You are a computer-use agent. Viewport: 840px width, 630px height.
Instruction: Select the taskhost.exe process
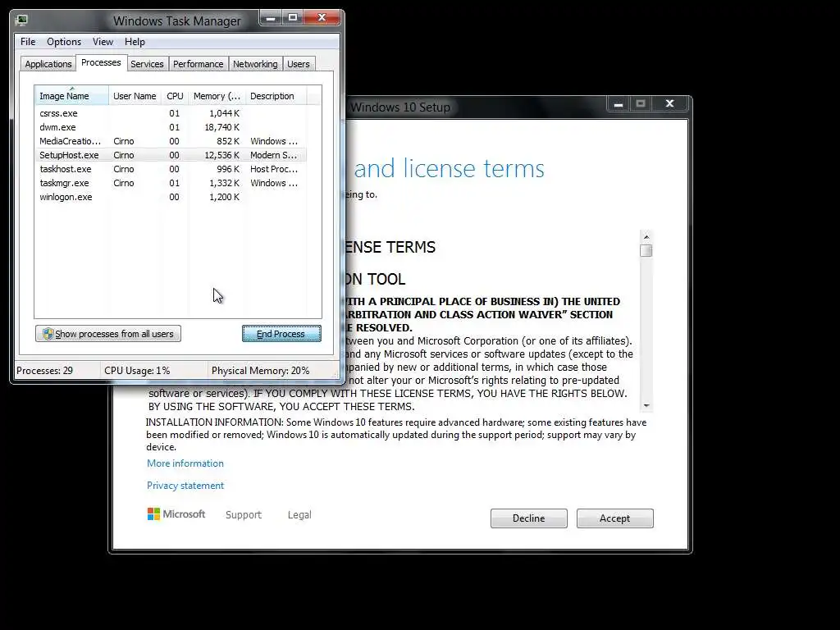(x=171, y=169)
